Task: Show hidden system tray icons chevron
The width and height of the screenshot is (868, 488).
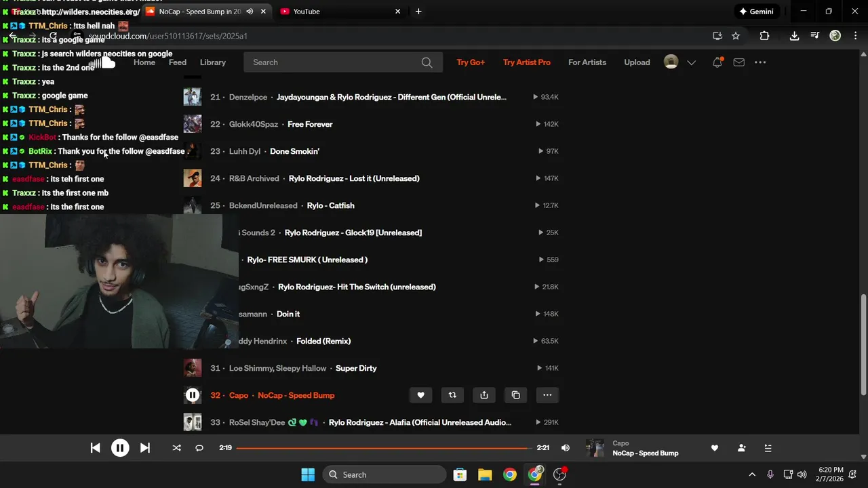Action: (751, 474)
